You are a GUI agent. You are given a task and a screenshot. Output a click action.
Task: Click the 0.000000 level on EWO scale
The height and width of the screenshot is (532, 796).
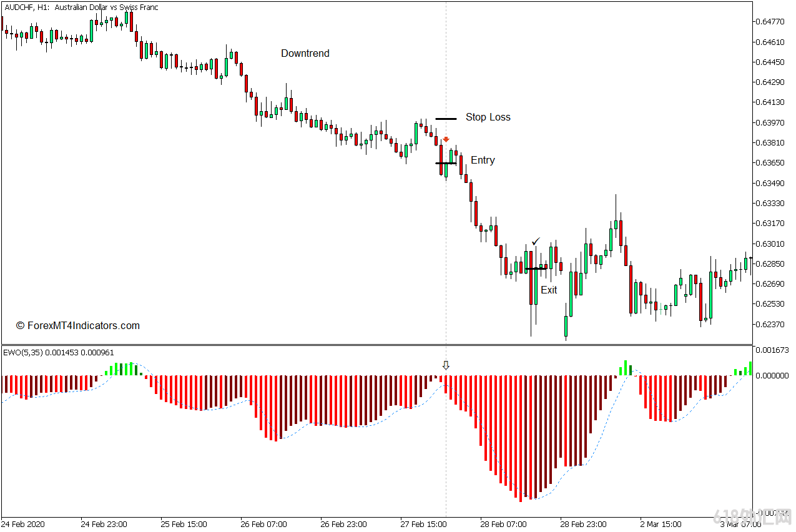click(x=772, y=375)
